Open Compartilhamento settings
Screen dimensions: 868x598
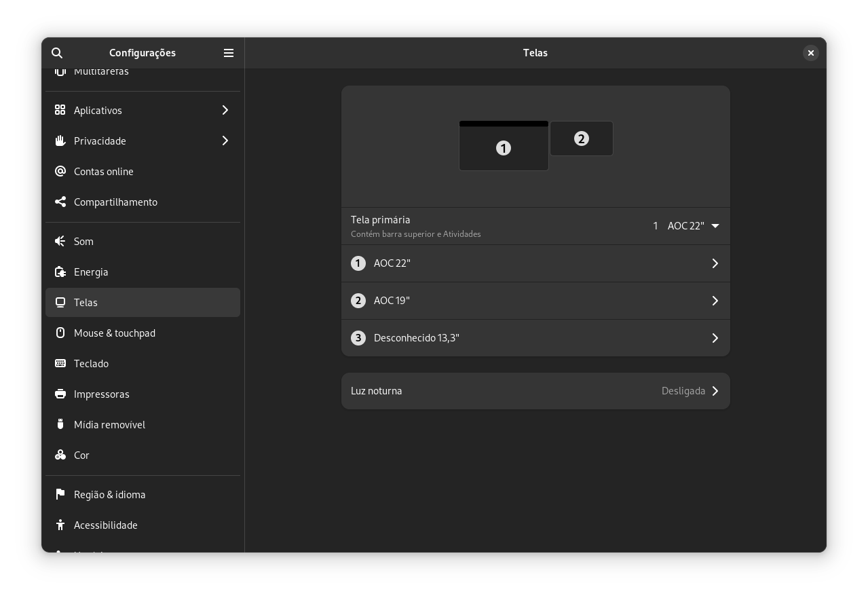[143, 202]
